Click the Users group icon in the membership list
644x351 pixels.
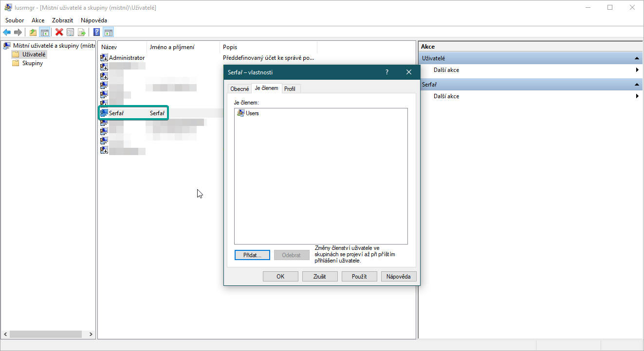click(x=240, y=113)
